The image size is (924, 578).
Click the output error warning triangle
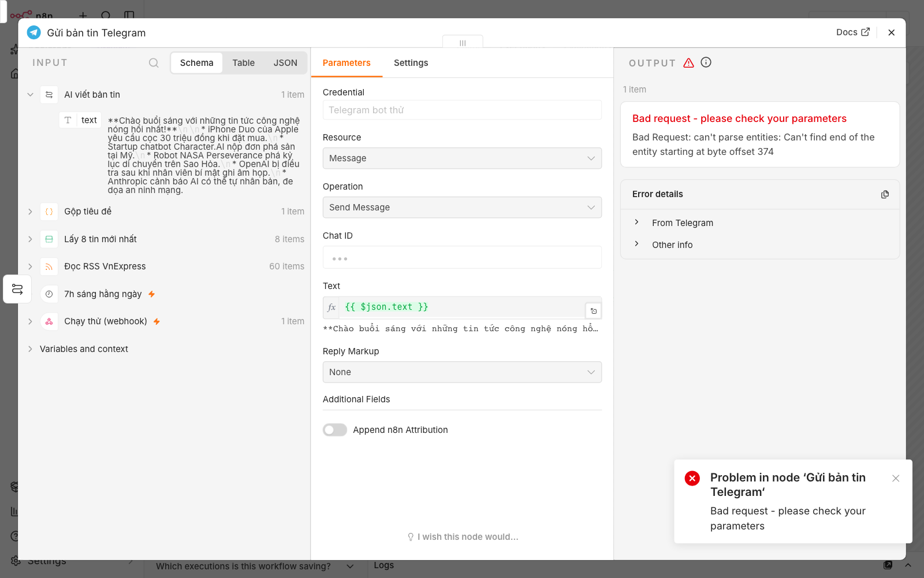point(688,63)
